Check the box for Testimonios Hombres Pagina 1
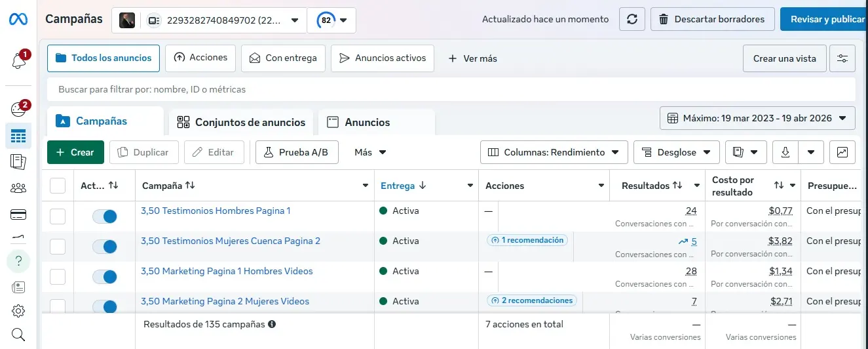This screenshot has height=349, width=868. [58, 216]
